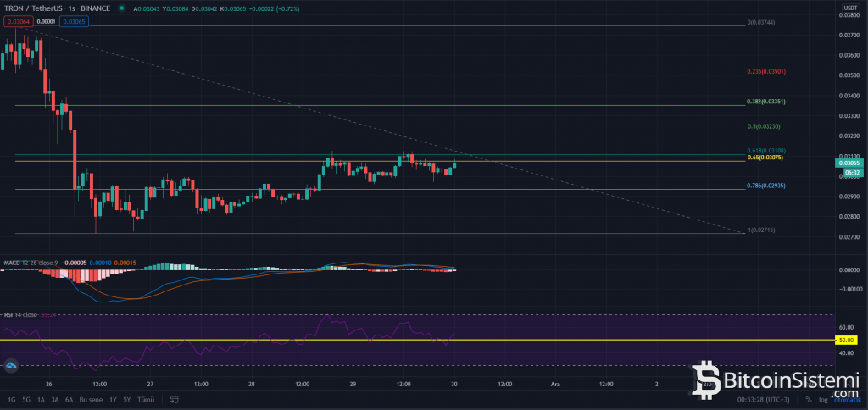Click the yellow 0.65 Fibonacci level label
Viewport: 868px width, 410px height.
(765, 158)
